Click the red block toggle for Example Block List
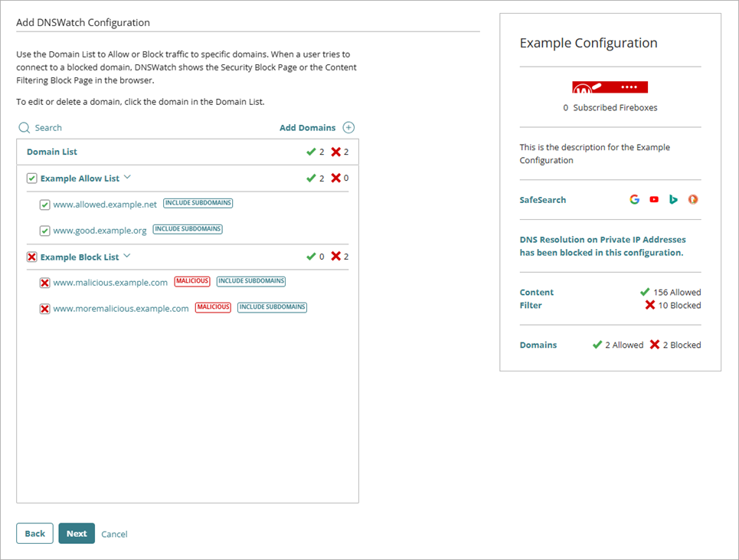739x560 pixels. point(31,256)
